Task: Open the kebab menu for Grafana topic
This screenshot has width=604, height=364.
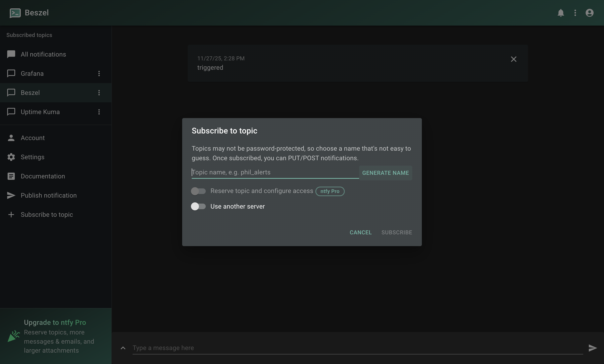Action: coord(99,74)
